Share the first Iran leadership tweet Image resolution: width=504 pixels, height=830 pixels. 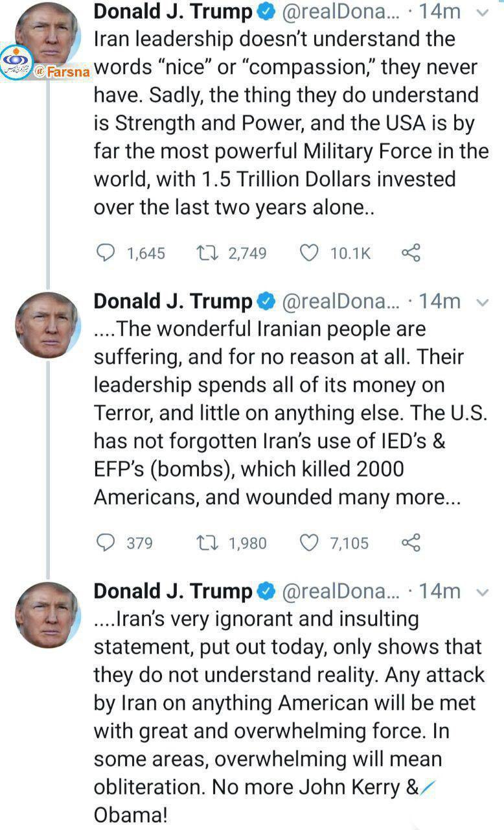(x=411, y=252)
